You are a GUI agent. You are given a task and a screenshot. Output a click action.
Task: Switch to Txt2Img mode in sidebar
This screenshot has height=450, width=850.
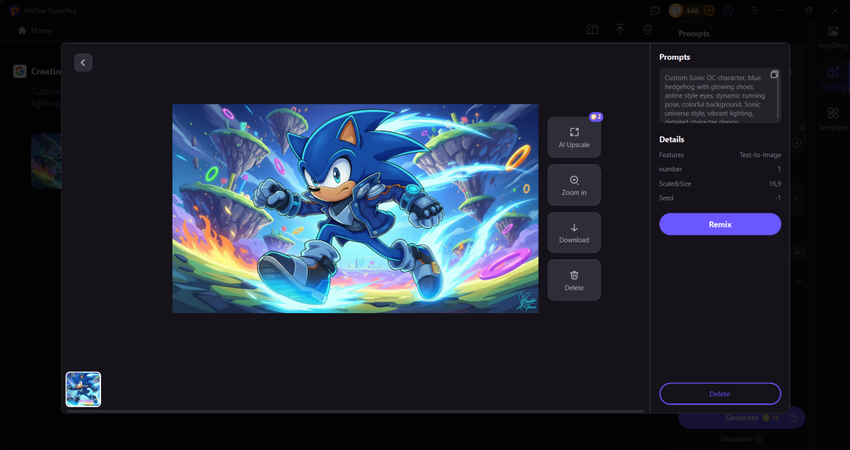click(833, 79)
